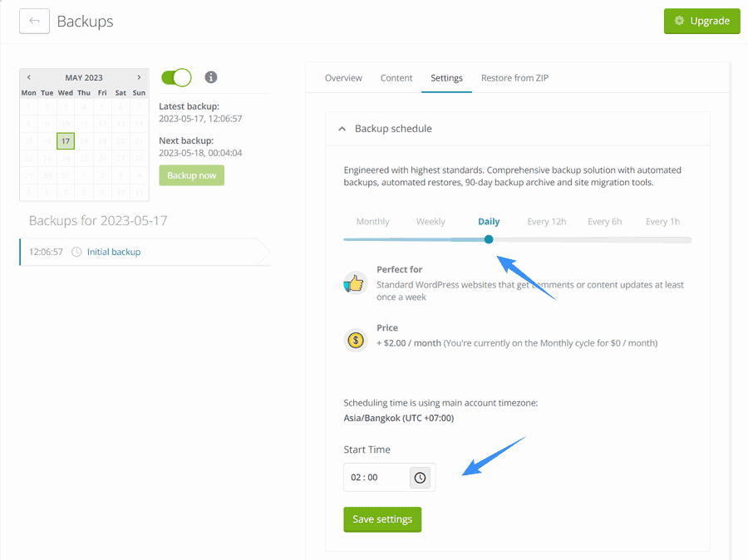Click the 'Backups for 2023-05-17' heading
Image resolution: width=748 pixels, height=560 pixels.
click(98, 220)
